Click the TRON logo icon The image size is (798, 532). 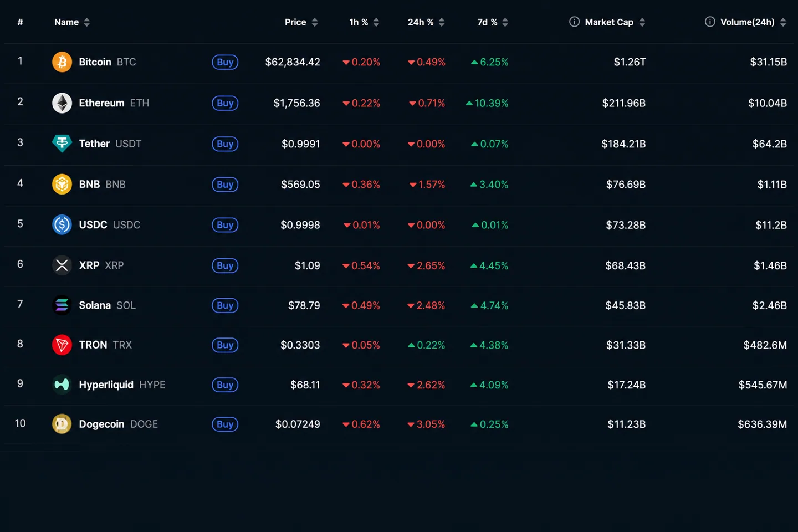click(62, 345)
